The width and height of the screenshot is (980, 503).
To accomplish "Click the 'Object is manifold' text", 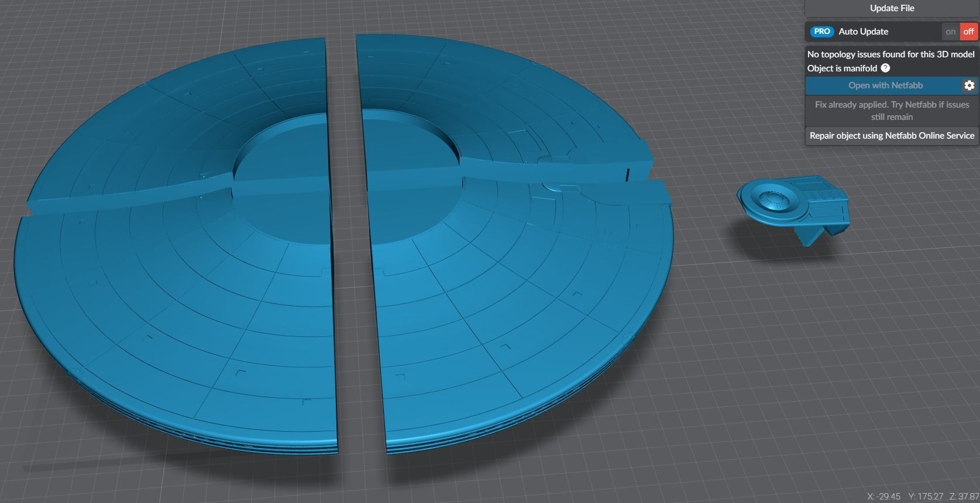I will (x=842, y=68).
